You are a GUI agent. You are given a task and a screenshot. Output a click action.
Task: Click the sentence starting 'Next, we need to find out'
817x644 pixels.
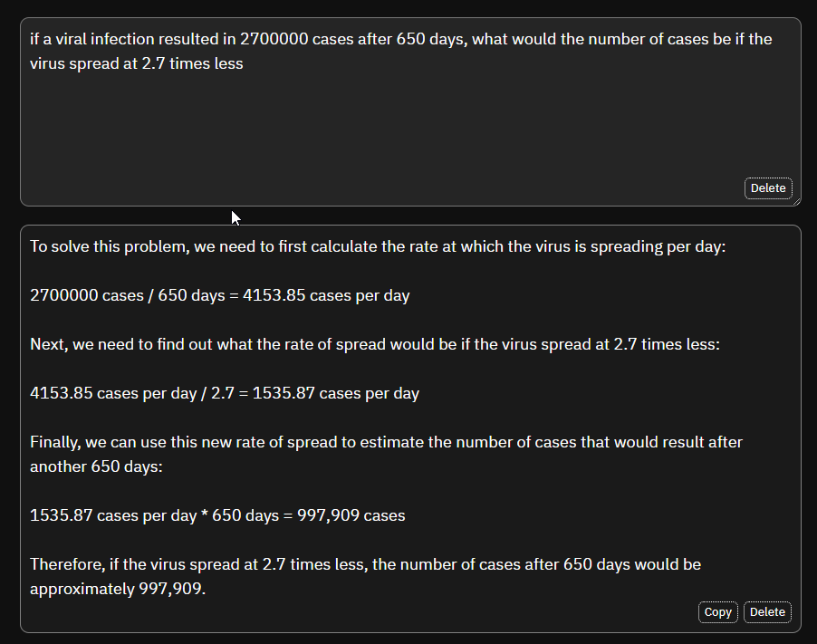(375, 344)
